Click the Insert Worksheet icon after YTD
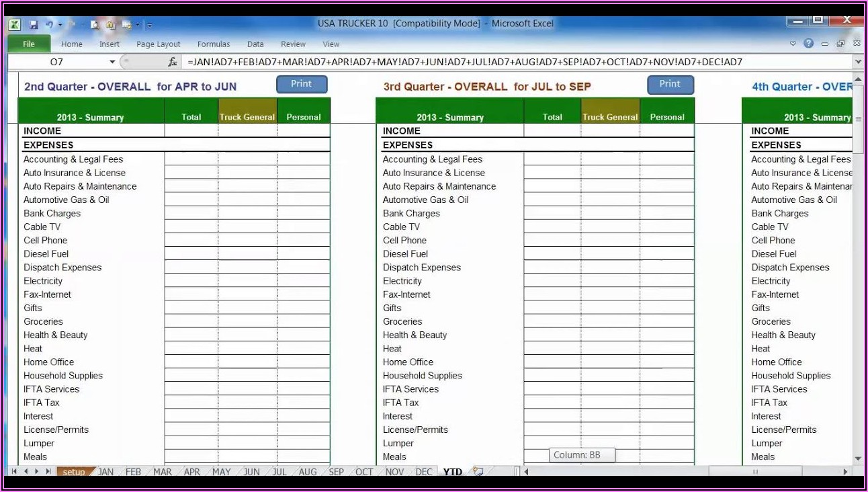The image size is (868, 492). [x=478, y=472]
